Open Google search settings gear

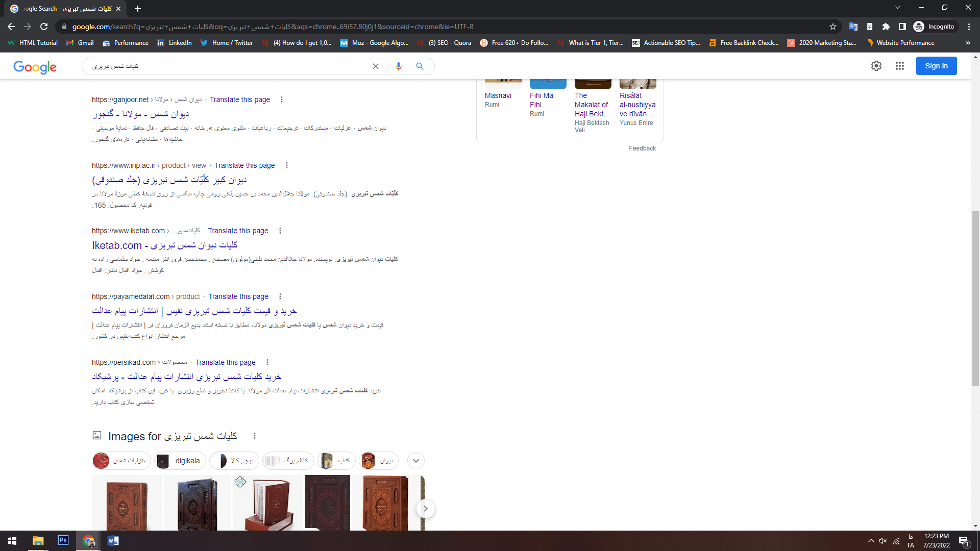pyautogui.click(x=876, y=66)
